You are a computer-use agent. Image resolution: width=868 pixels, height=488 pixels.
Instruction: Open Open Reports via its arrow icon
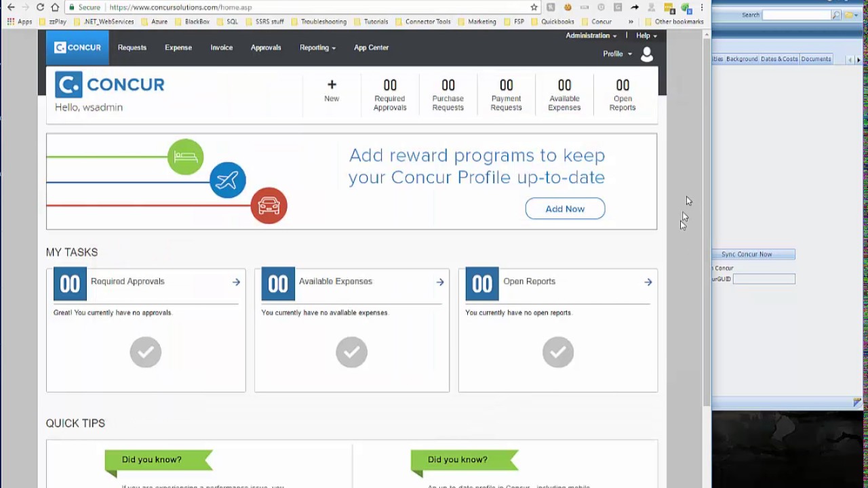(648, 282)
